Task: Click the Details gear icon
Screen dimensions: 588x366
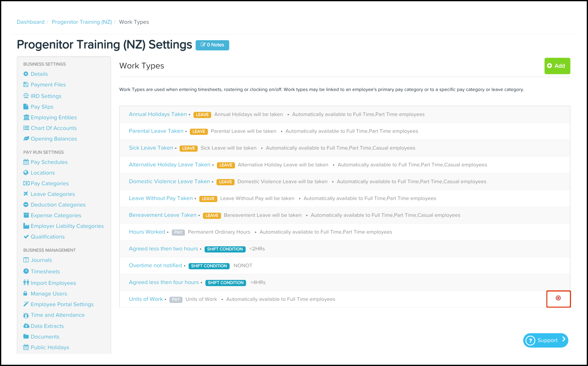Action: [x=26, y=74]
